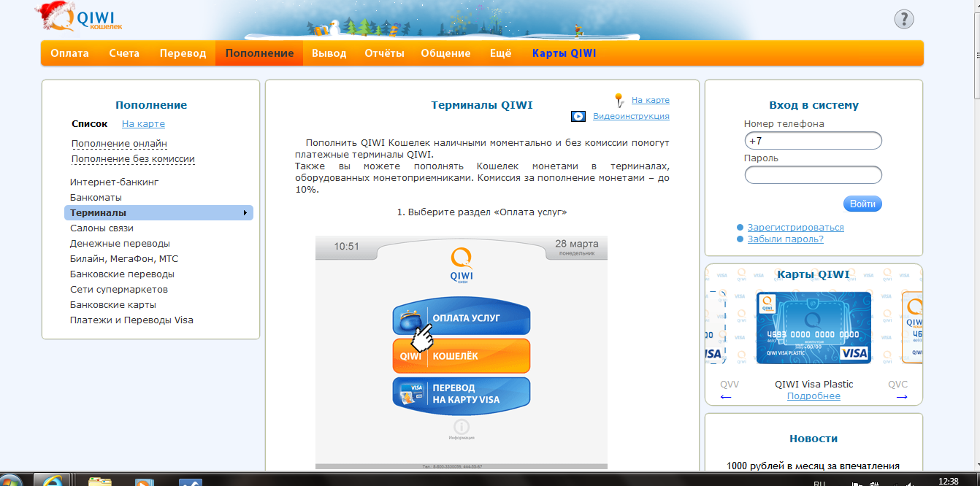Click the Забыли пароль? link
Screen dimensions: 980x486
785,239
